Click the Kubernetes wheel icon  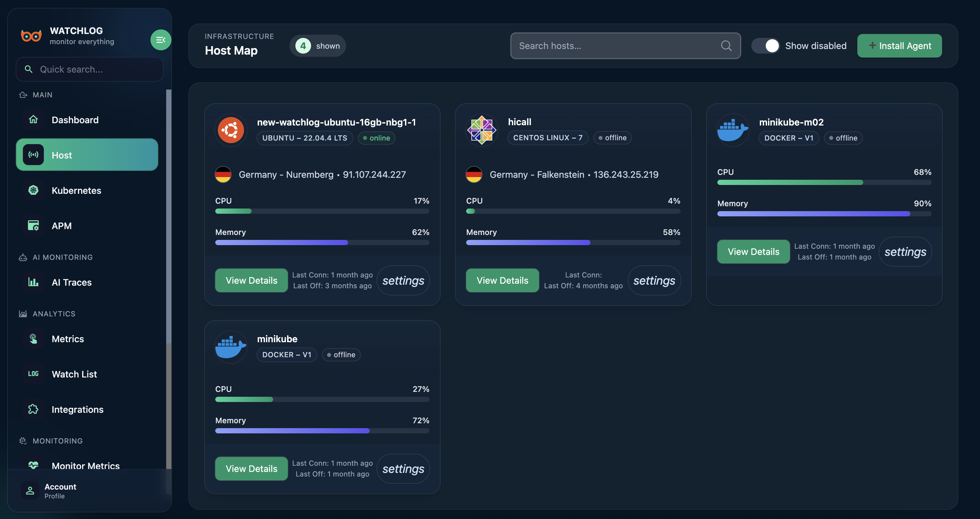(x=33, y=190)
